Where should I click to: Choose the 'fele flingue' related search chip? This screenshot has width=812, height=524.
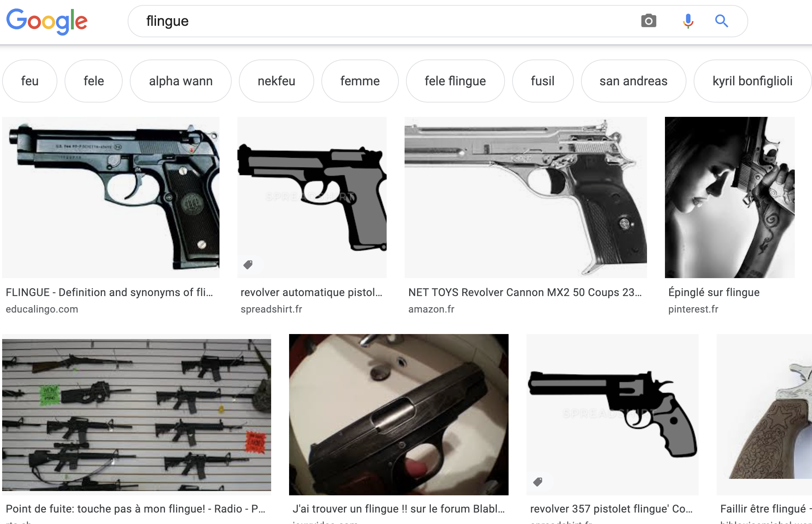click(455, 81)
